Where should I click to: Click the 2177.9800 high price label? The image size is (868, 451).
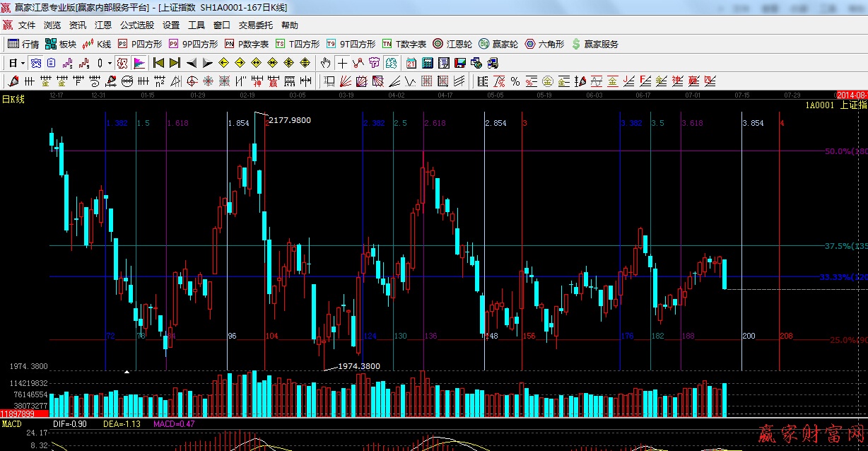(290, 120)
